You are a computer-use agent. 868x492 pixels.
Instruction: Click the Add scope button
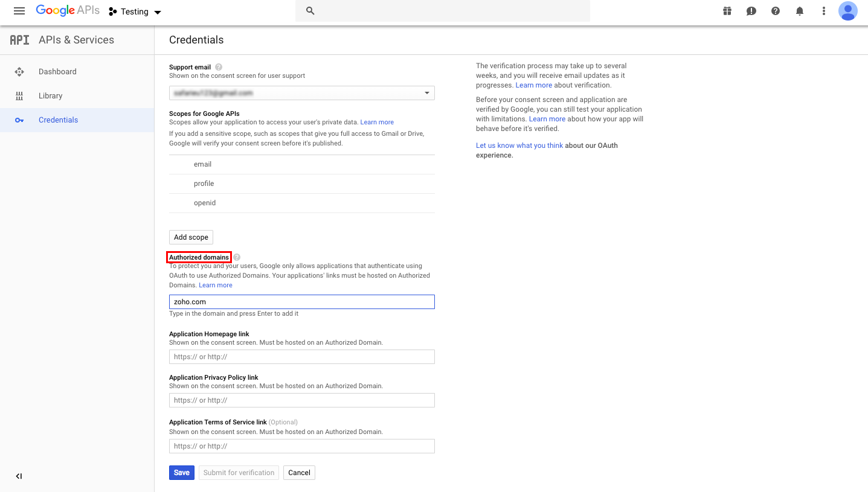click(191, 237)
